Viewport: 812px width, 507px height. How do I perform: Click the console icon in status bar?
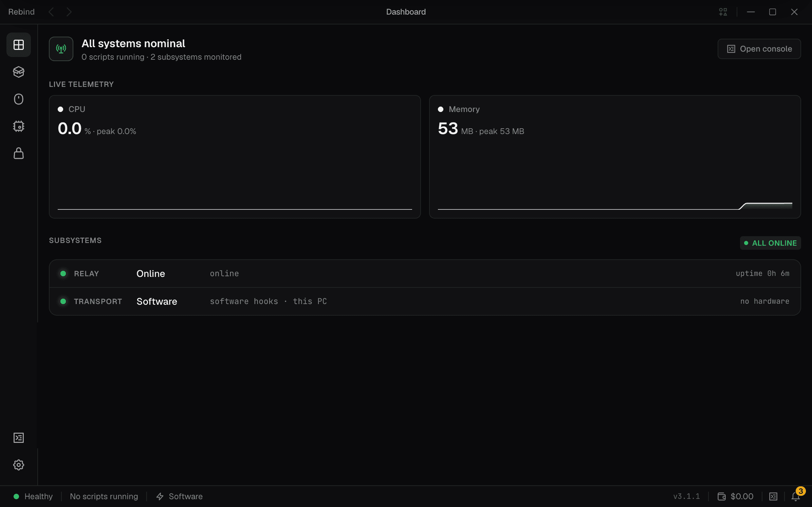coord(773,496)
